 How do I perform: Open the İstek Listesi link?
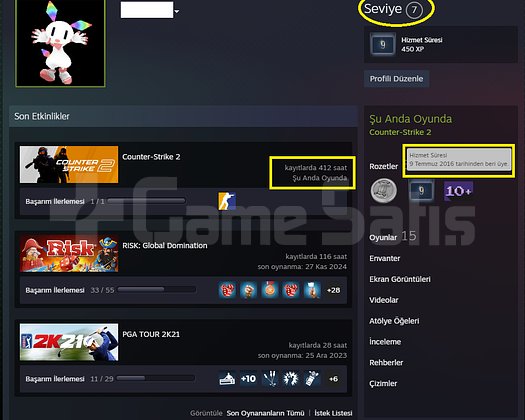[333, 413]
